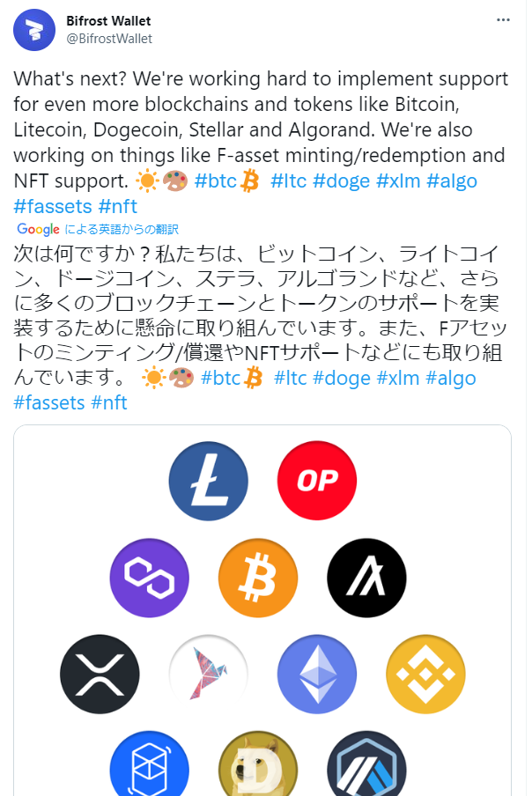The width and height of the screenshot is (532, 796).
Task: Open the tweet more options menu
Action: (x=503, y=19)
